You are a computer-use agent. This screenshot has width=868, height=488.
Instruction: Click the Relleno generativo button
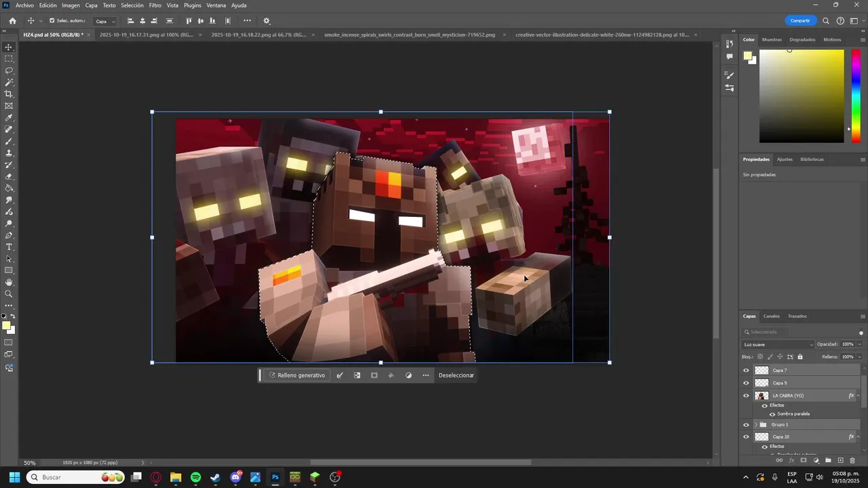(x=297, y=375)
